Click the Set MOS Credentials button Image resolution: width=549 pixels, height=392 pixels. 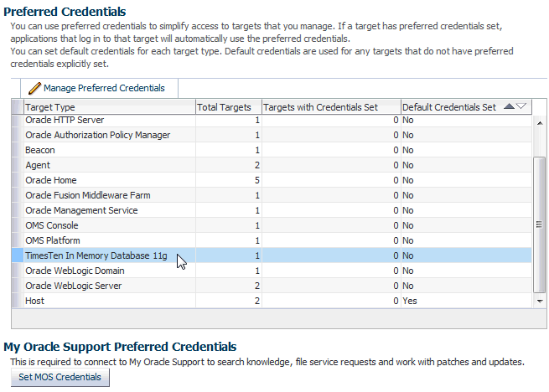pyautogui.click(x=60, y=377)
